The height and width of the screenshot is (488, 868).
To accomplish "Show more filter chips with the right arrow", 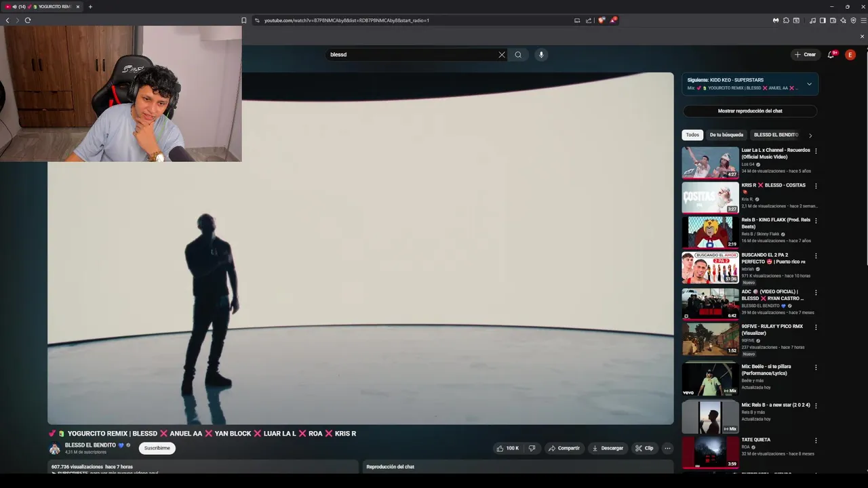I will (810, 136).
